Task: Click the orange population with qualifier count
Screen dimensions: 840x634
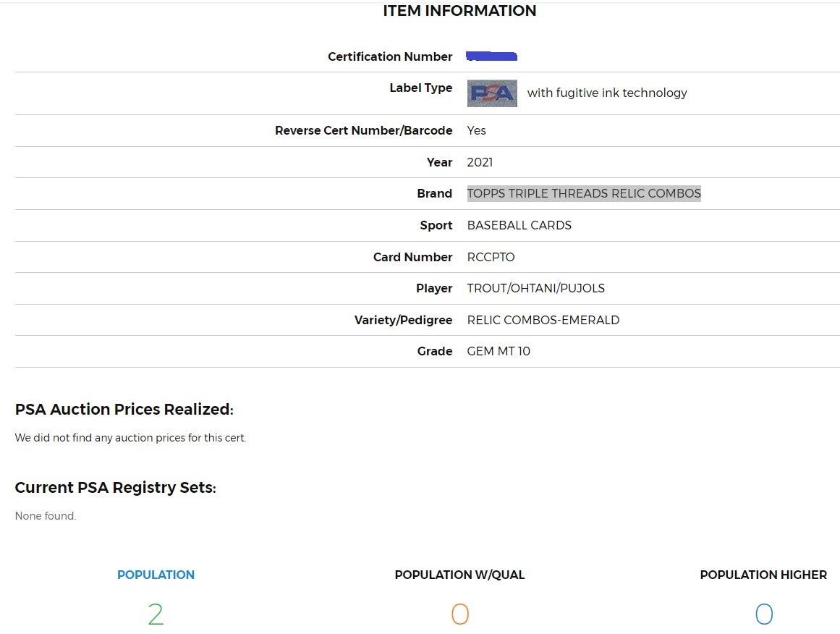Action: [x=459, y=614]
